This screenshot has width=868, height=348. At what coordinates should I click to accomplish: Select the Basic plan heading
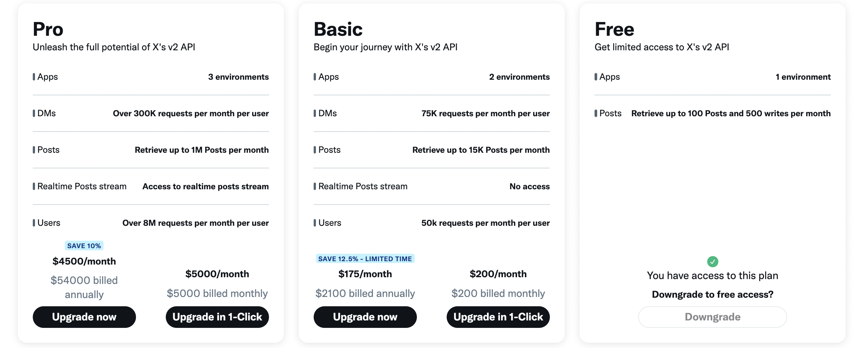338,29
